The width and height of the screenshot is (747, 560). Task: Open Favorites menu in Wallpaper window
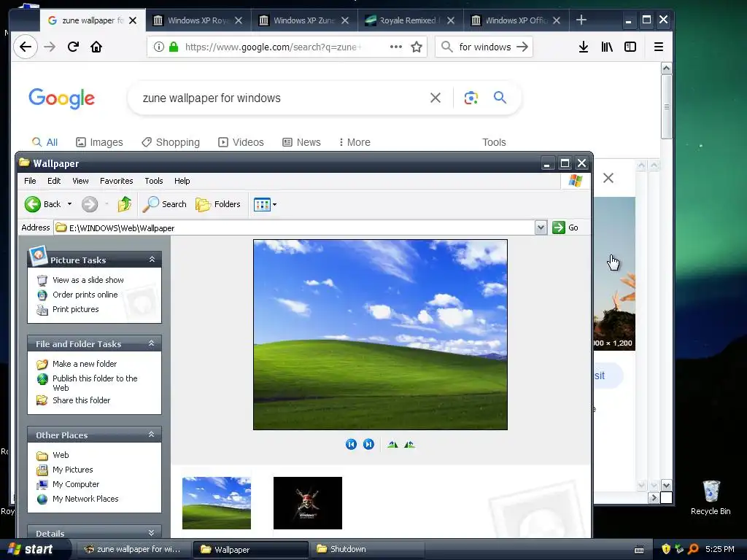point(116,181)
